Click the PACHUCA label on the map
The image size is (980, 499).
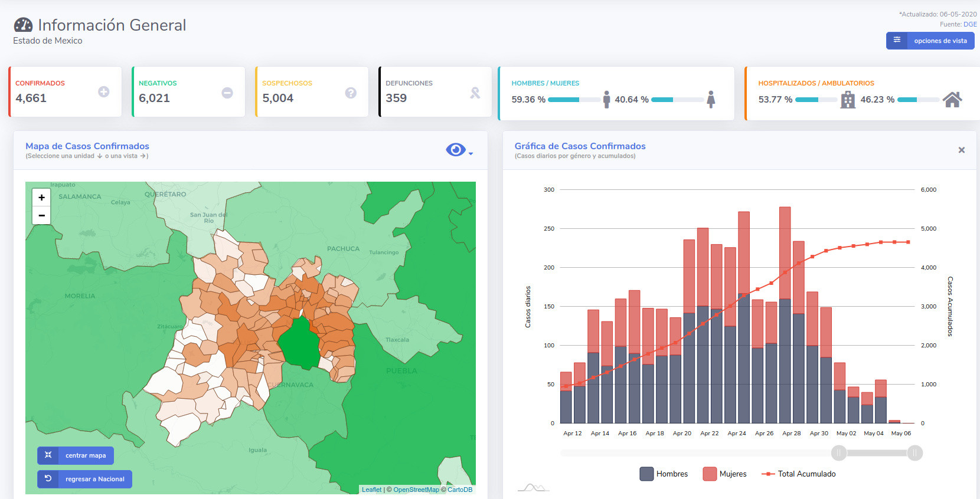tap(343, 249)
